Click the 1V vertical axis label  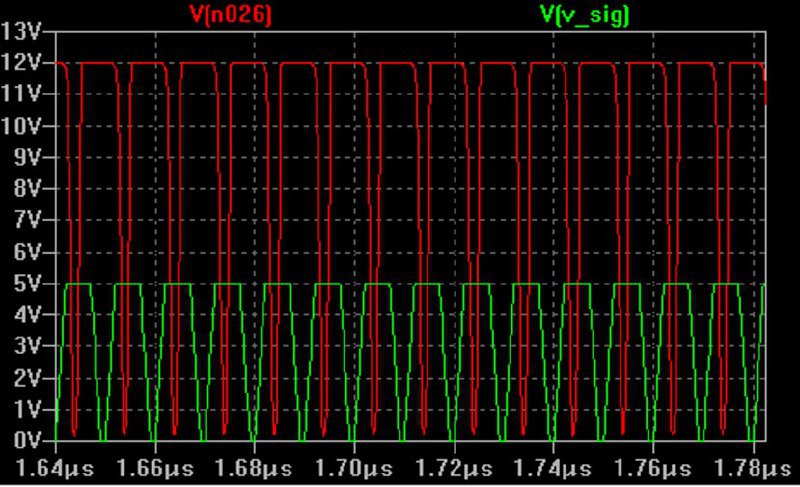[x=27, y=409]
